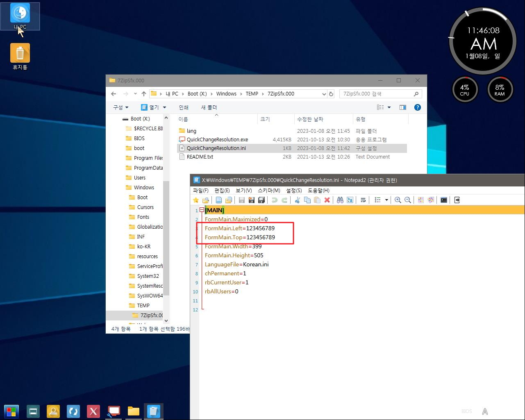Click the Undo arrow in Notepad2

(275, 200)
